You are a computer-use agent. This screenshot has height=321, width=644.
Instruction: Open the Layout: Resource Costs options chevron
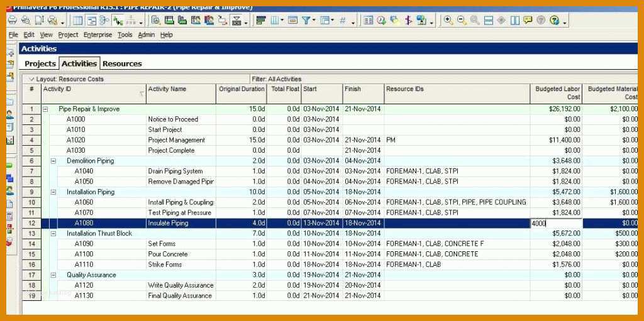pos(31,79)
